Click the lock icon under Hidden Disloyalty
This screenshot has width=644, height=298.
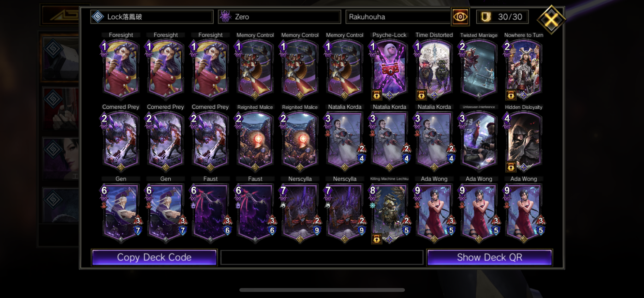(511, 167)
